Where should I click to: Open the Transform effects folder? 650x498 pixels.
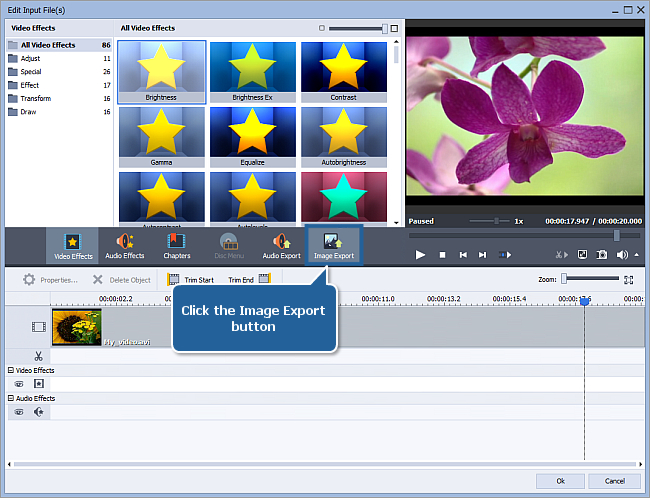[x=59, y=98]
